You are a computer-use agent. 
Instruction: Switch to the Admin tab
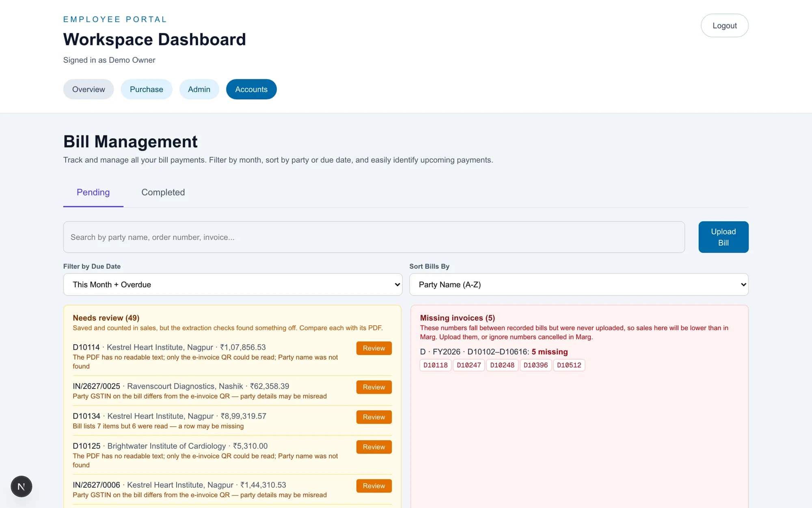pos(199,89)
